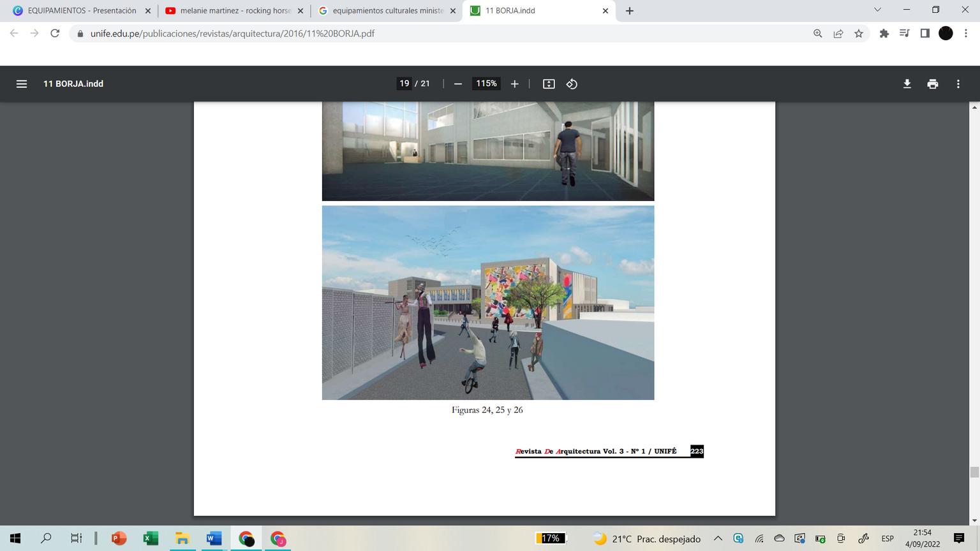Viewport: 980px width, 551px height.
Task: Open PowerPoint from the taskbar
Action: point(119,538)
